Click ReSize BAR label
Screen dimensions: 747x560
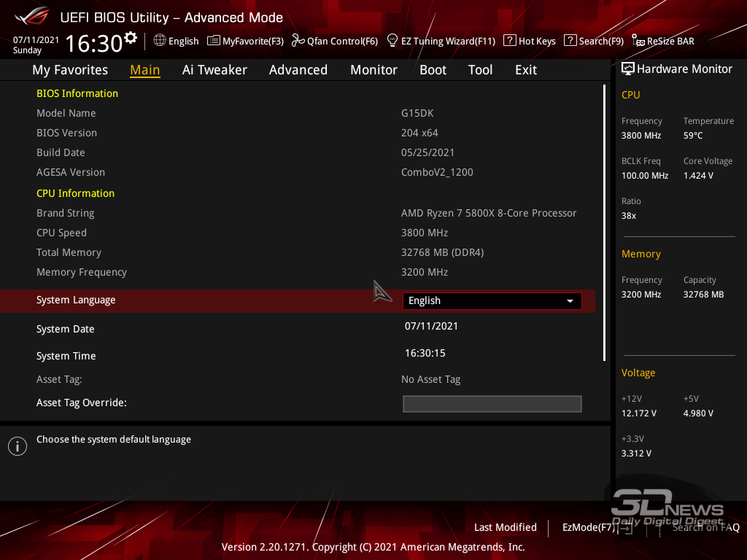(x=670, y=42)
